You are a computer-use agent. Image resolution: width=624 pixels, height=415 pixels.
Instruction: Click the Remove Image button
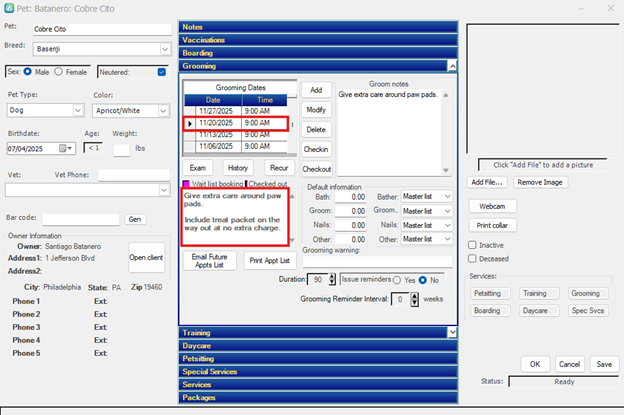[540, 182]
